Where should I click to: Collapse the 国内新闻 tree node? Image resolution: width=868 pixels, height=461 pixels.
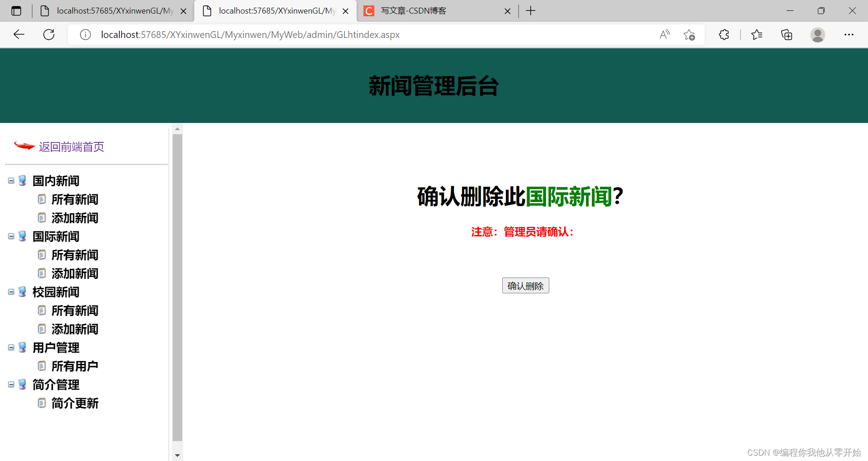[11, 180]
